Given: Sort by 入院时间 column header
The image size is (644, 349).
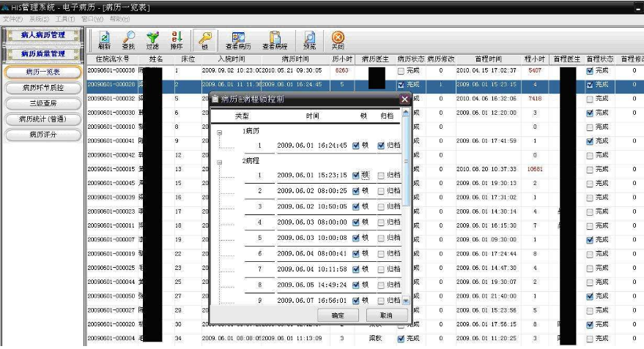Looking at the screenshot, I should 232,59.
